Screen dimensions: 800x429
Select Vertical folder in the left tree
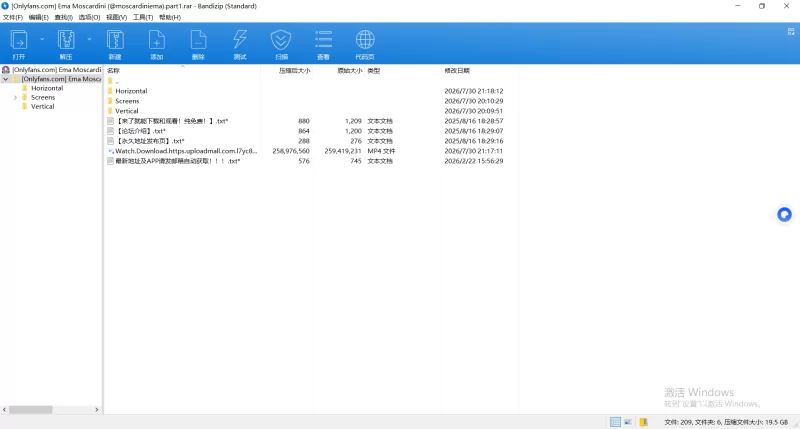[x=42, y=107]
